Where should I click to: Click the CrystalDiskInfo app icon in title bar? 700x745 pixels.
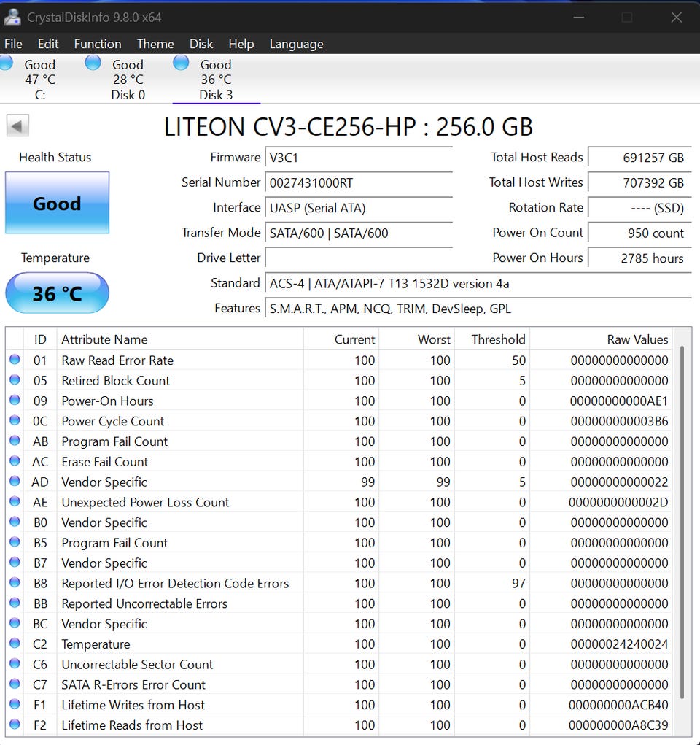point(12,17)
